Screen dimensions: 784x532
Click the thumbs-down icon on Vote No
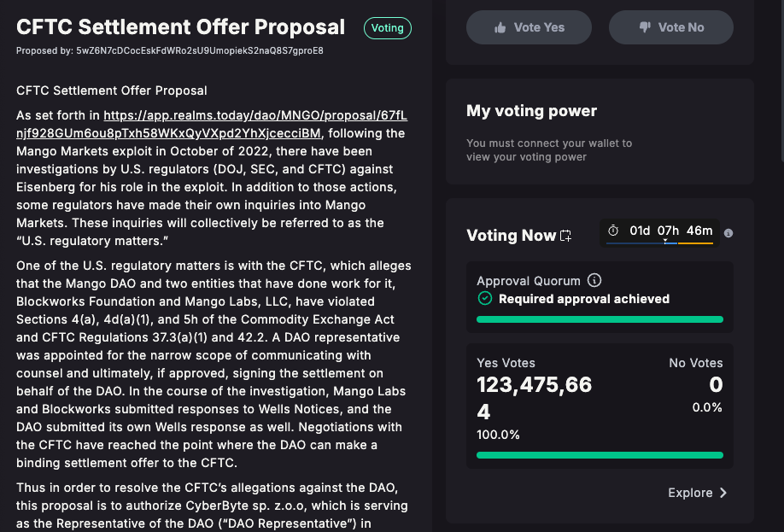pyautogui.click(x=645, y=27)
